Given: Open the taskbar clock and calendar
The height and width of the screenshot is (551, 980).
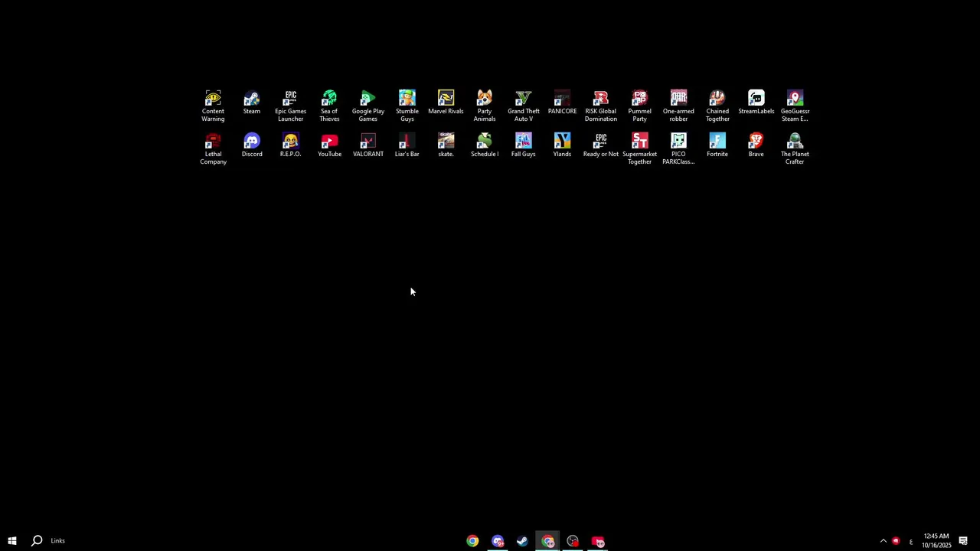Looking at the screenshot, I should pos(936,541).
